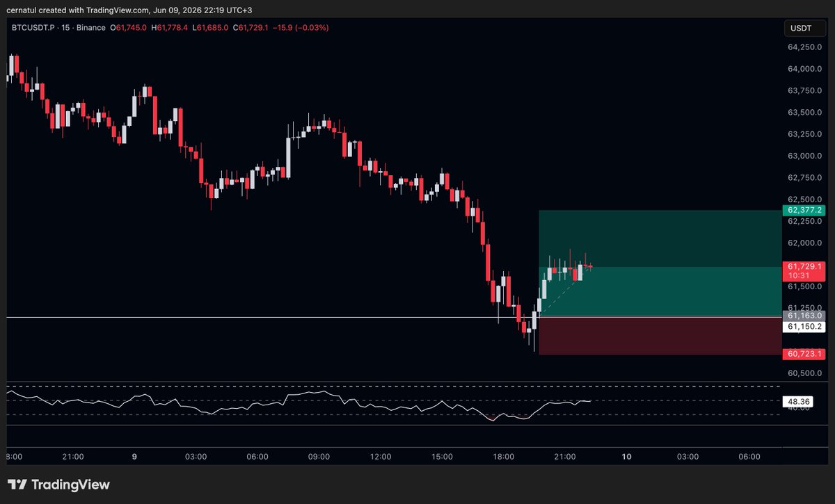Image resolution: width=835 pixels, height=504 pixels.
Task: Click the 64,250.0 price scale label
Action: [x=804, y=47]
